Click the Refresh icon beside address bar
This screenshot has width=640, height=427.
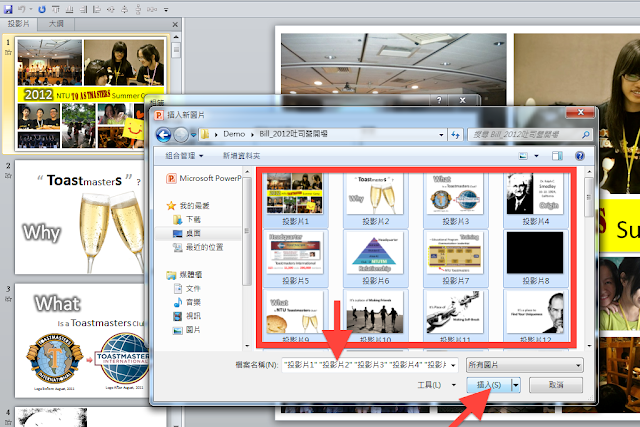455,134
